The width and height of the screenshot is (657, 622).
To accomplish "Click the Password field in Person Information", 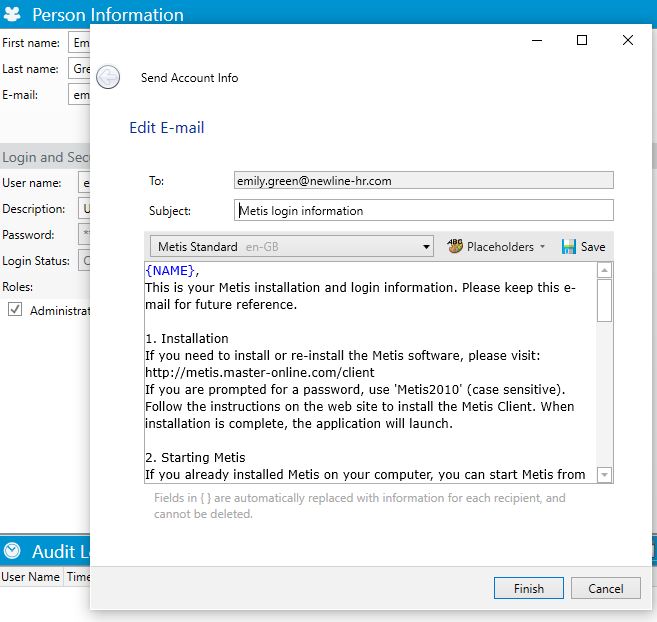I will [x=84, y=234].
